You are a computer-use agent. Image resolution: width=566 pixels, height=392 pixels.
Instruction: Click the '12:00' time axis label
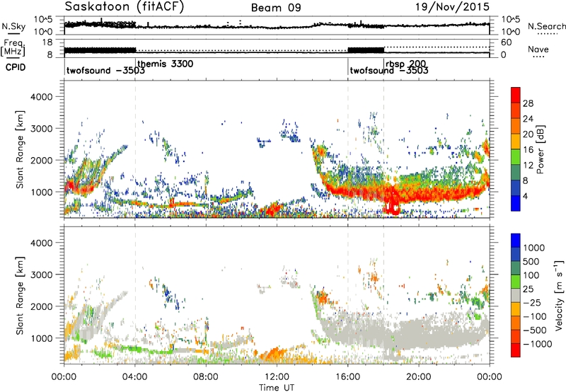(x=277, y=377)
